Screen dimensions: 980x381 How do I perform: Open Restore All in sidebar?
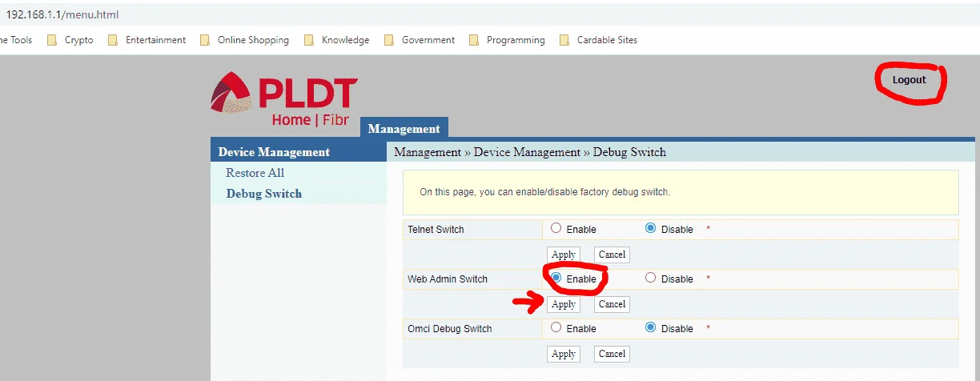[x=255, y=173]
